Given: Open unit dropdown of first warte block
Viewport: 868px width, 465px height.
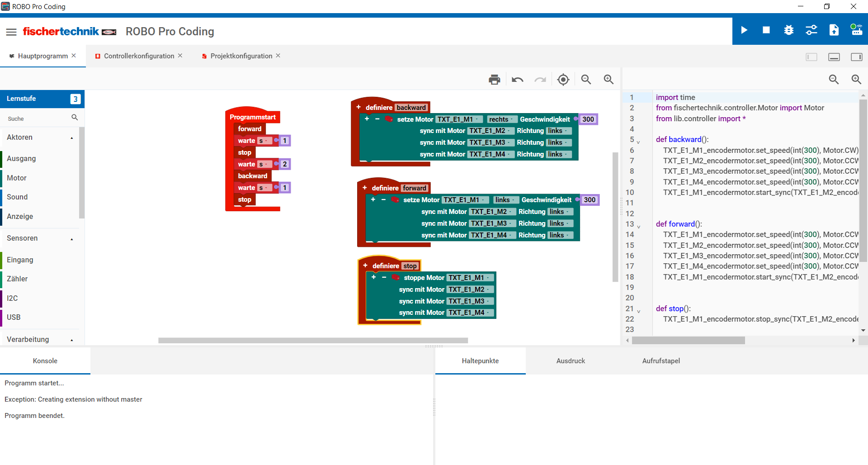Looking at the screenshot, I should click(265, 141).
